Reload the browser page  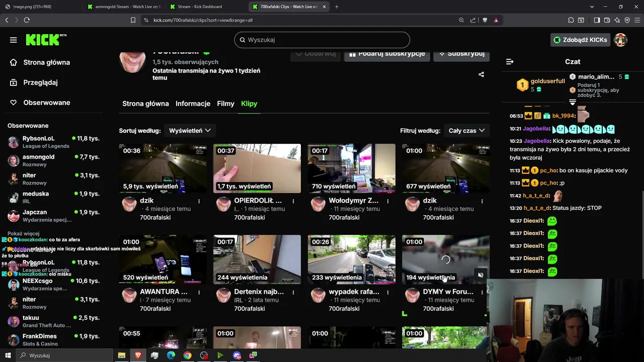pos(27,20)
